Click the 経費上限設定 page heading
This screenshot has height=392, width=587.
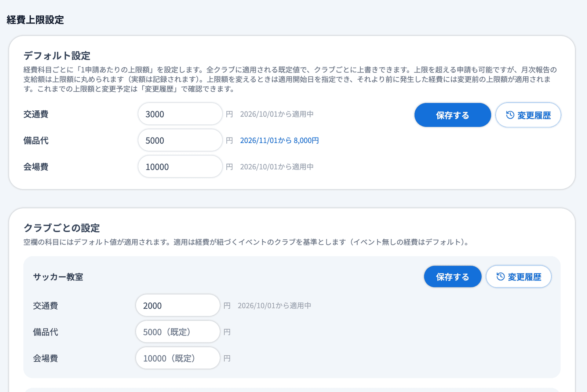click(35, 20)
